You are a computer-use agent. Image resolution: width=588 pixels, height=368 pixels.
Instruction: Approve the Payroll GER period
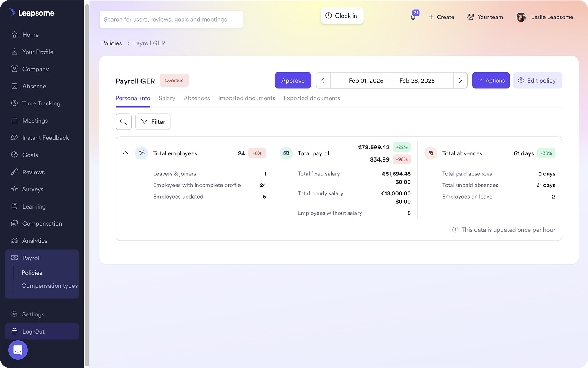point(293,80)
